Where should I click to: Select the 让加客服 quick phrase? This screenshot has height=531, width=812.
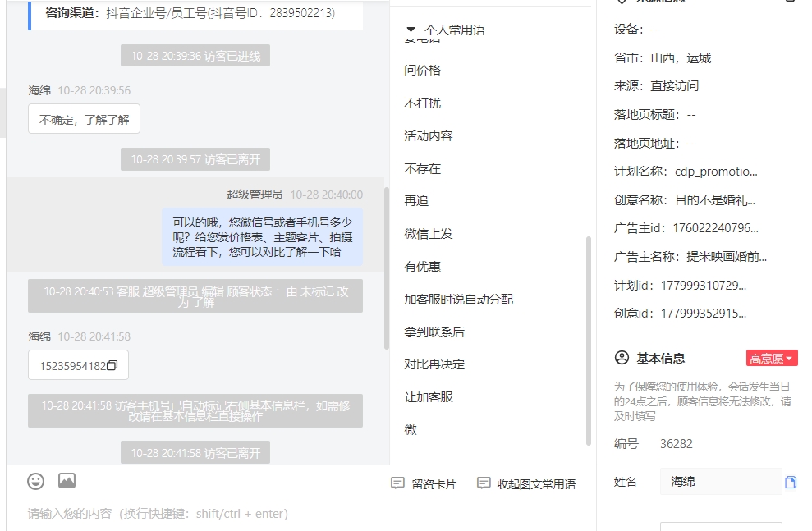point(429,397)
